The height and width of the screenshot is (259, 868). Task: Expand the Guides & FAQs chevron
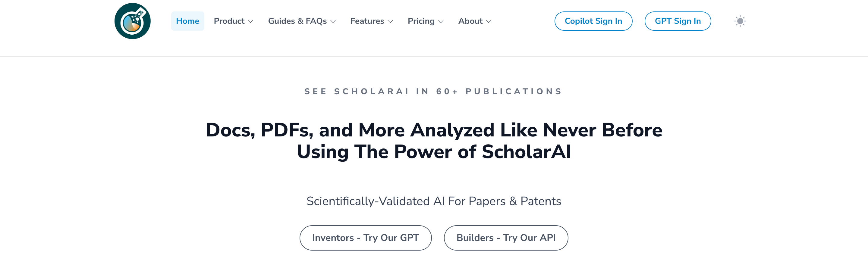click(333, 22)
